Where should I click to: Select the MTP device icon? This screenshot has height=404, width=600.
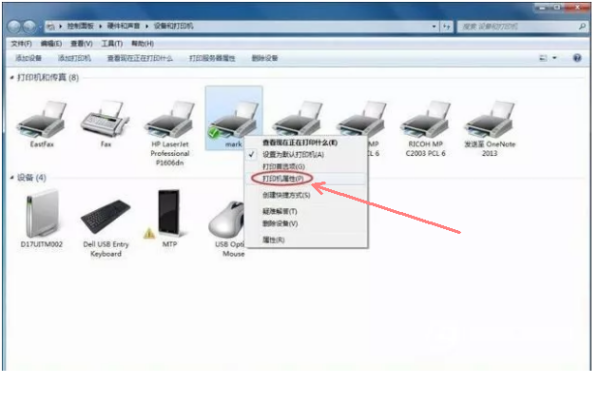[168, 212]
